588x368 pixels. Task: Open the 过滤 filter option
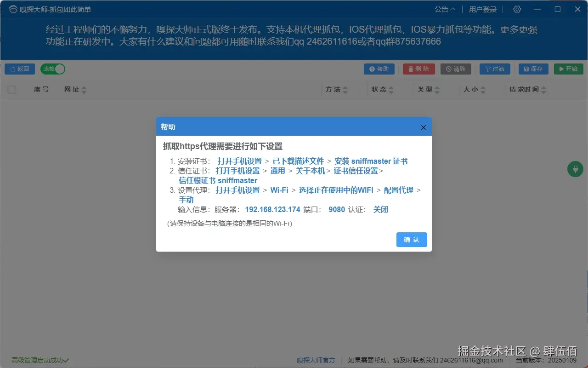(495, 69)
